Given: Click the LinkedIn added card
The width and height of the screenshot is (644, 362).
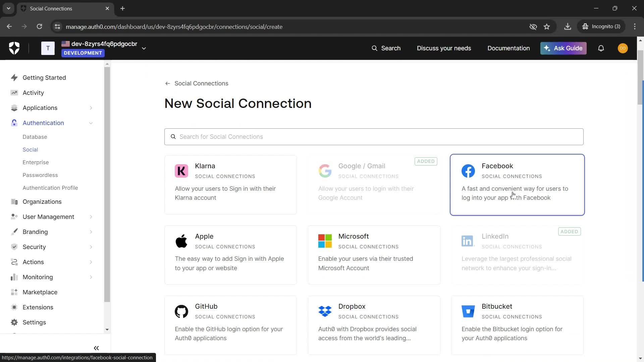Looking at the screenshot, I should (x=517, y=255).
